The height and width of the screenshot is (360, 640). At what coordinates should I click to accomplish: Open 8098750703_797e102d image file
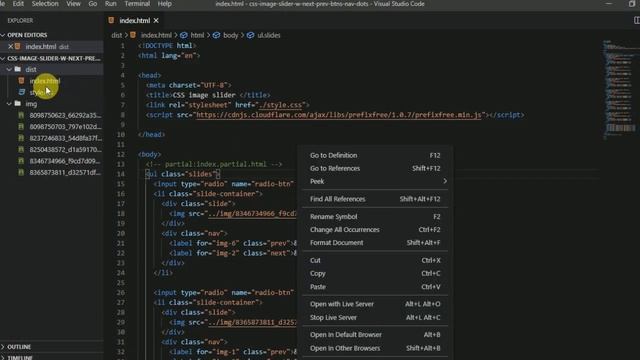coord(65,127)
